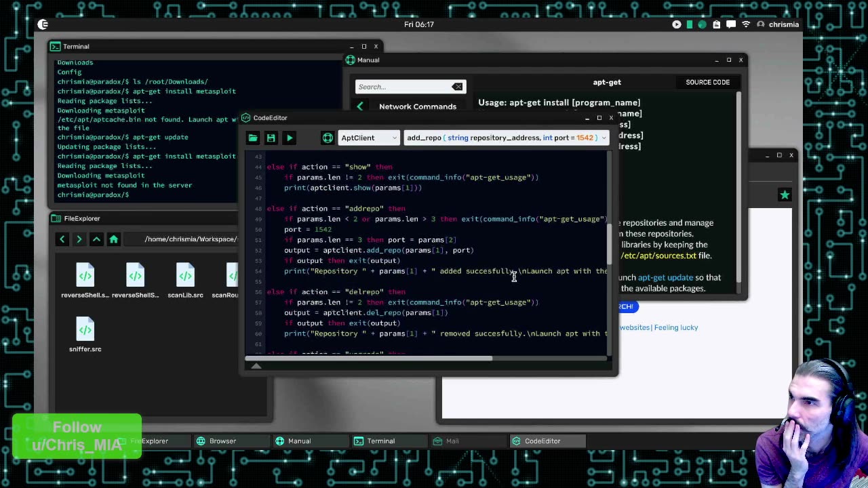Save script with CodeEditor floppy icon
868x488 pixels.
coord(271,138)
